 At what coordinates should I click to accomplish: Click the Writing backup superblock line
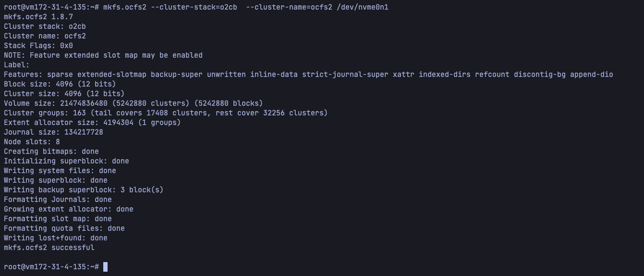tap(84, 190)
